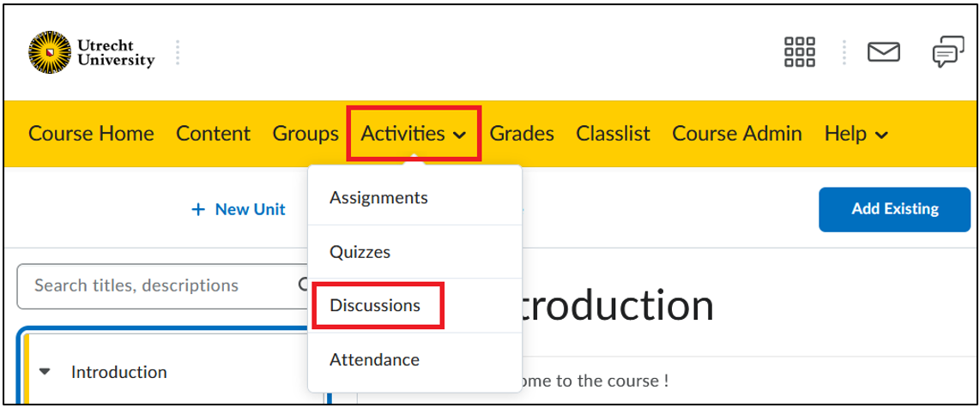Go to Course Home
The image size is (980, 408).
[x=91, y=134]
